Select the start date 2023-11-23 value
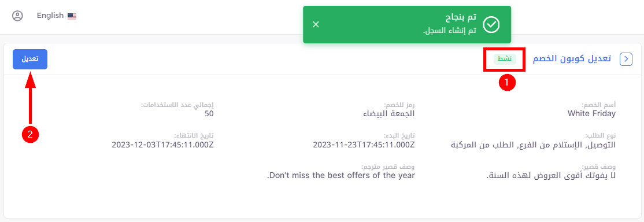The image size is (644, 222). [x=364, y=145]
